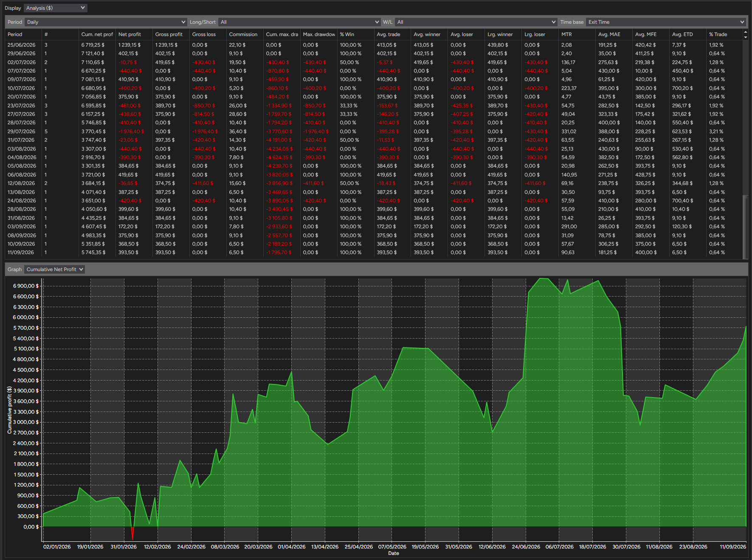Image resolution: width=752 pixels, height=560 pixels.
Task: Select the 24/08/2026 period row
Action: tap(374, 201)
